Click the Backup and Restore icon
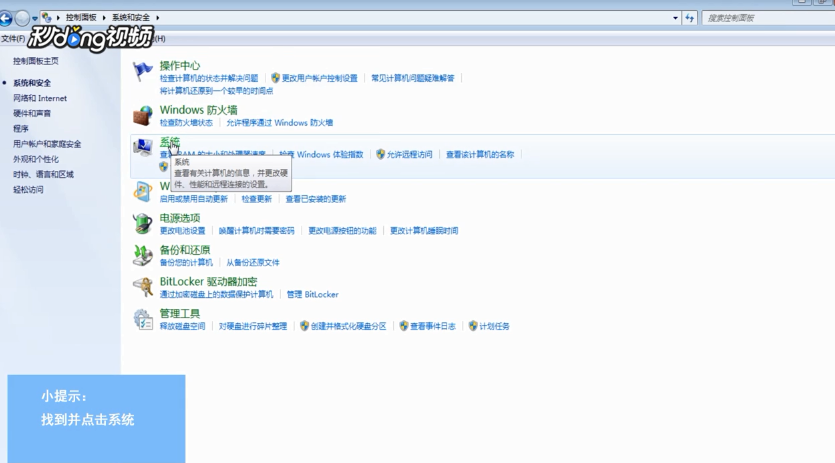Image resolution: width=835 pixels, height=463 pixels. tap(142, 255)
